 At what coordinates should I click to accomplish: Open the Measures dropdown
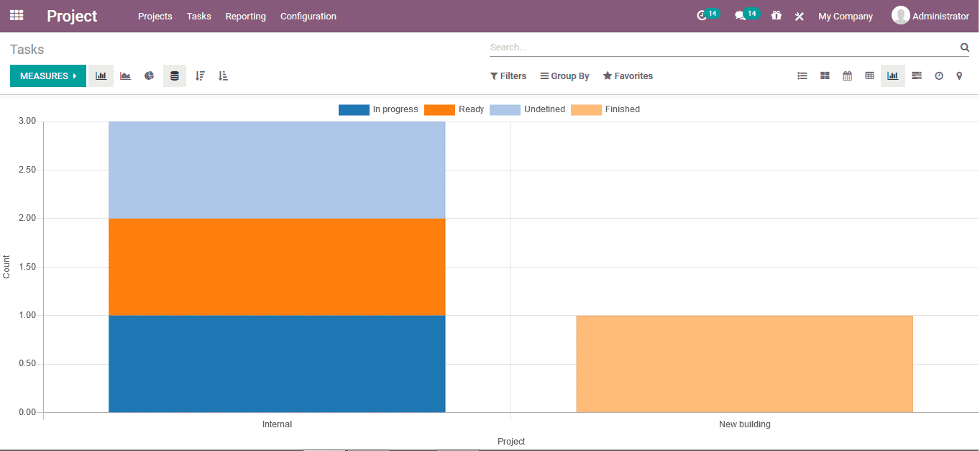[47, 76]
